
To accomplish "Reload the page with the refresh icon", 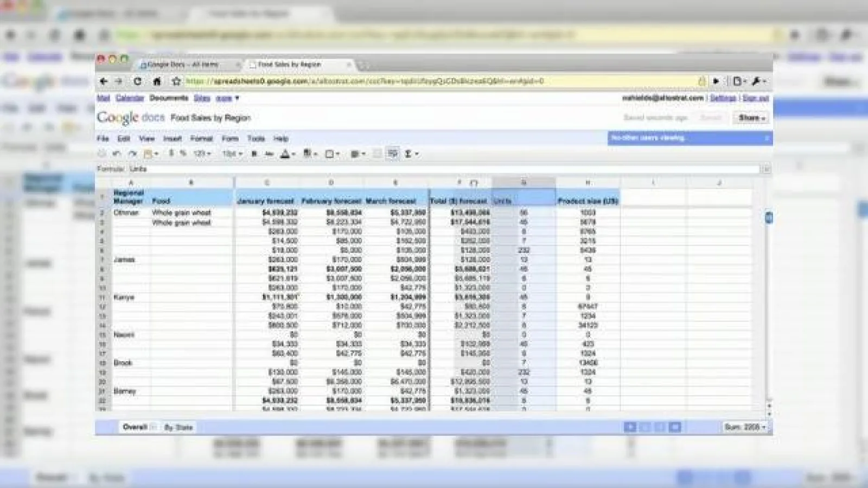I will (x=137, y=81).
